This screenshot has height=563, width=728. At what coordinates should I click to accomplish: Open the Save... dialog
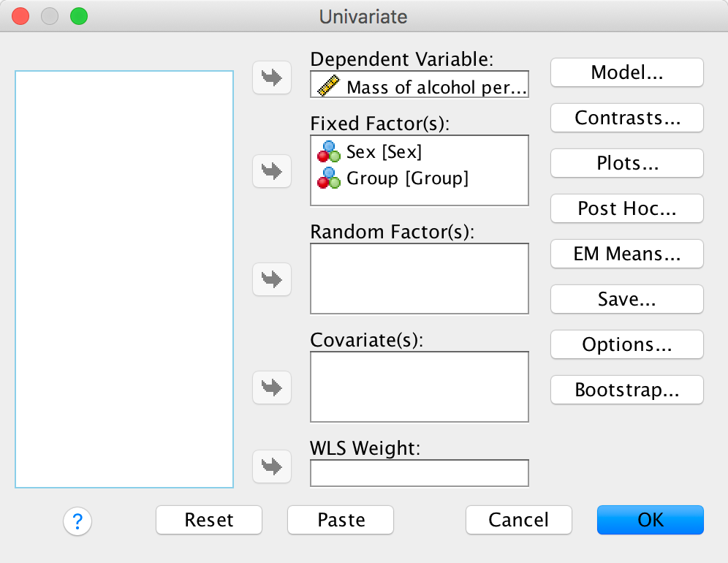click(626, 299)
